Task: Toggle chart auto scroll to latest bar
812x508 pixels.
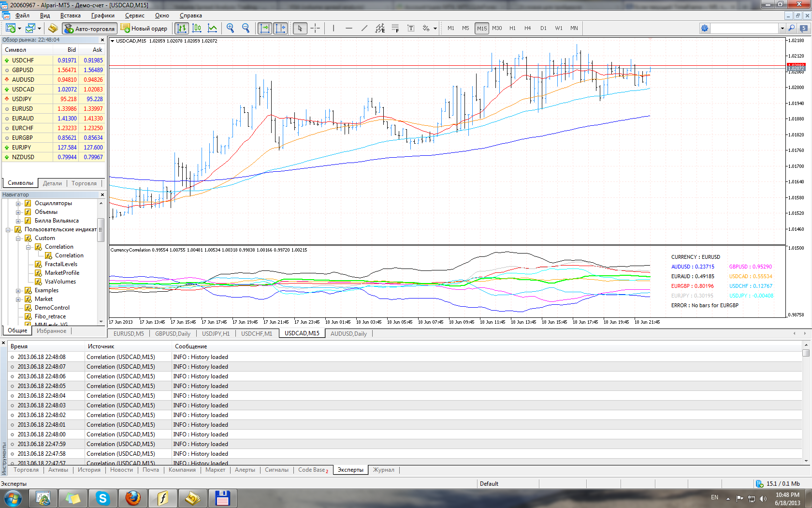Action: point(265,28)
